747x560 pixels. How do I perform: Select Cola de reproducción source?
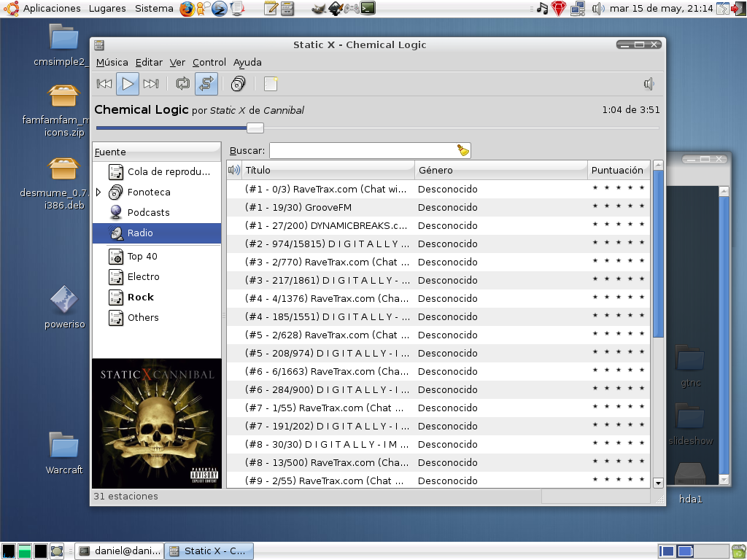158,172
